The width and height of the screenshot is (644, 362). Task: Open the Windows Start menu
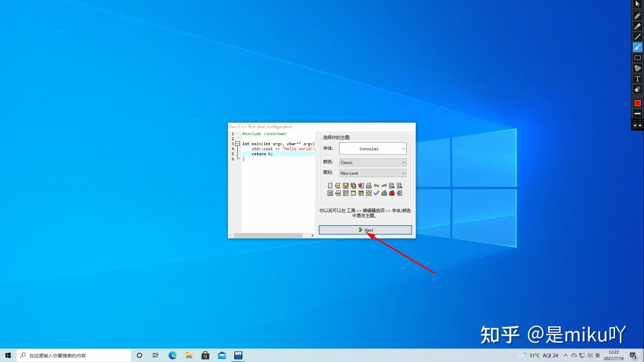point(7,355)
